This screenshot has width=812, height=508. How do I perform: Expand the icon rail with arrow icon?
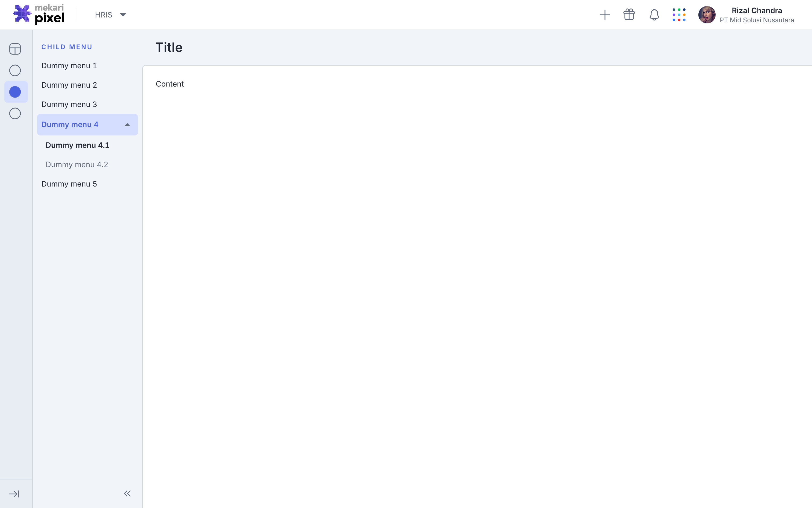[x=14, y=494]
